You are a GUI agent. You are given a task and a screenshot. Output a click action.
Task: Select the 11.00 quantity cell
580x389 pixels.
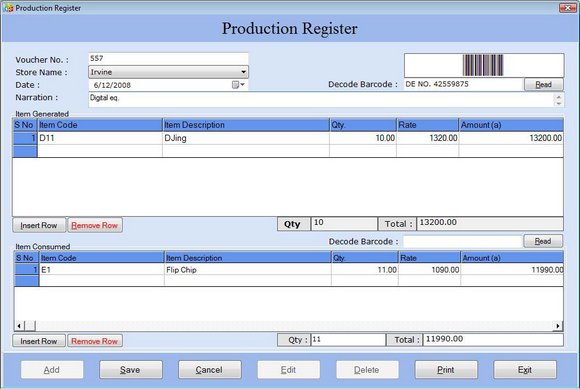tap(365, 270)
